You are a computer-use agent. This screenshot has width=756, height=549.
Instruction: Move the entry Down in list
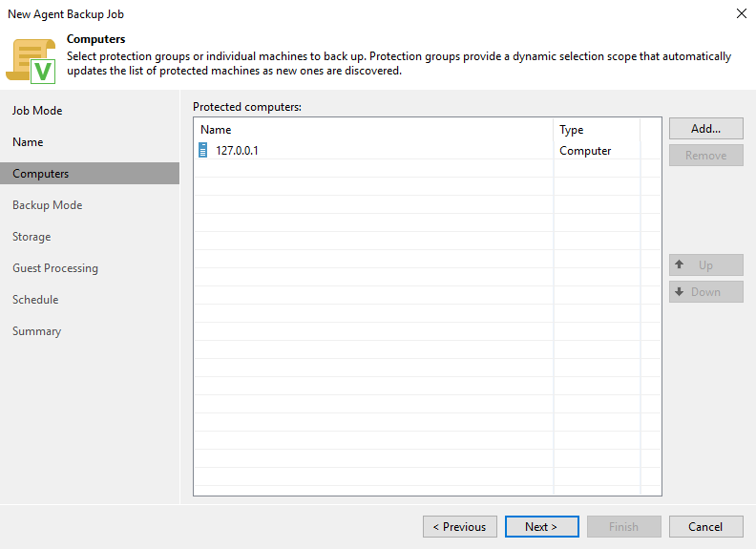pyautogui.click(x=705, y=292)
